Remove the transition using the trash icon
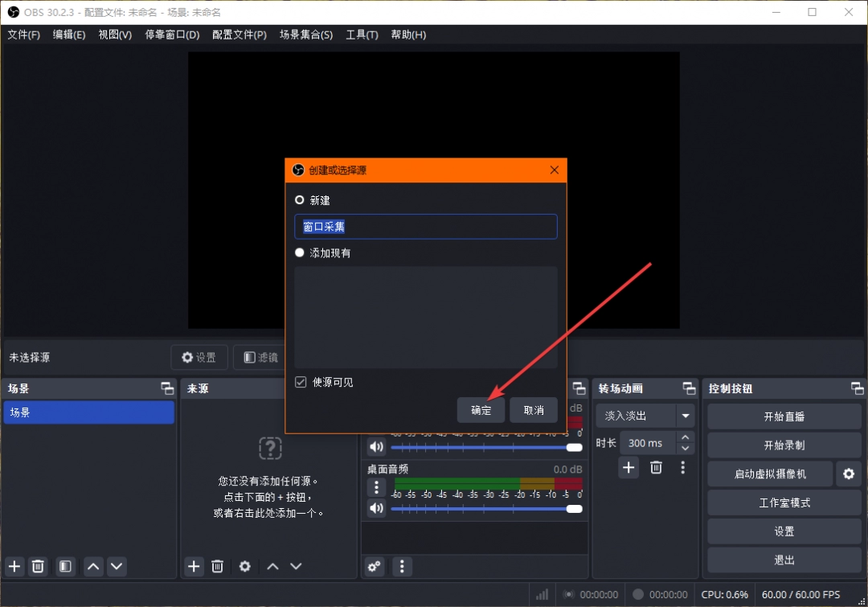The width and height of the screenshot is (868, 607). pos(656,467)
